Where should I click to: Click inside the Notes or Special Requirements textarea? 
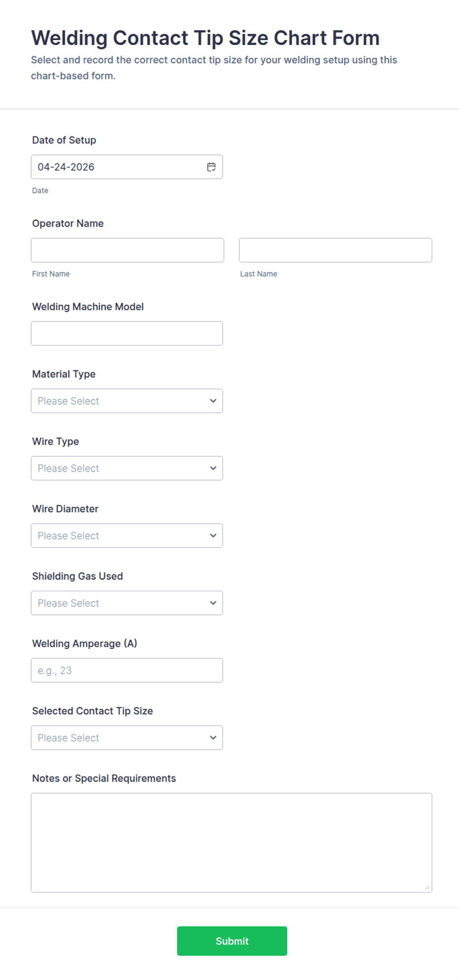point(231,842)
